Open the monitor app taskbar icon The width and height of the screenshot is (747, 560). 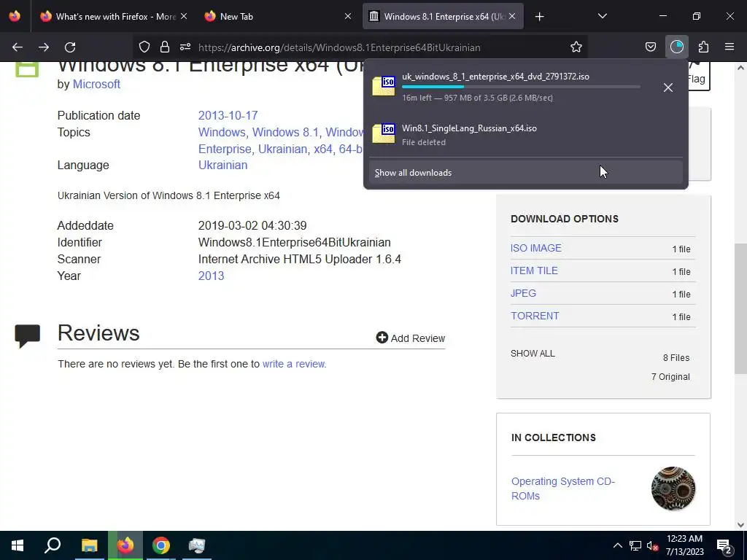coord(197,545)
